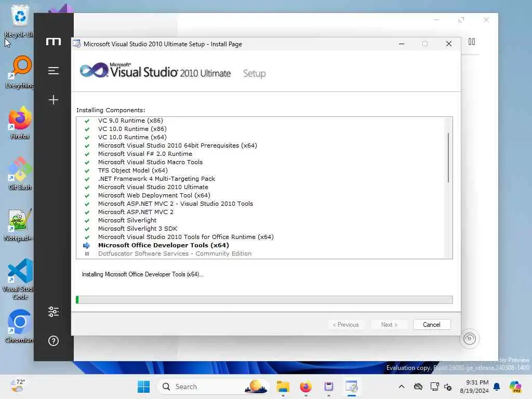Click the install progress bar
The width and height of the screenshot is (532, 399).
(264, 300)
